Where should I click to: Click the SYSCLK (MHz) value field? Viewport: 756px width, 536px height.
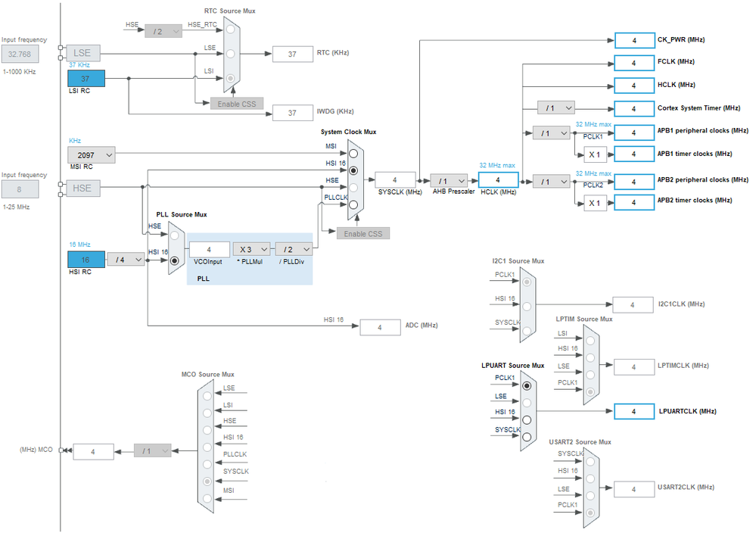coord(395,179)
